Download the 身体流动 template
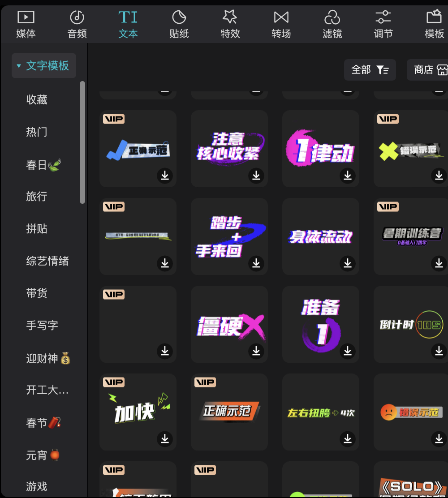The image size is (448, 498). 348,263
